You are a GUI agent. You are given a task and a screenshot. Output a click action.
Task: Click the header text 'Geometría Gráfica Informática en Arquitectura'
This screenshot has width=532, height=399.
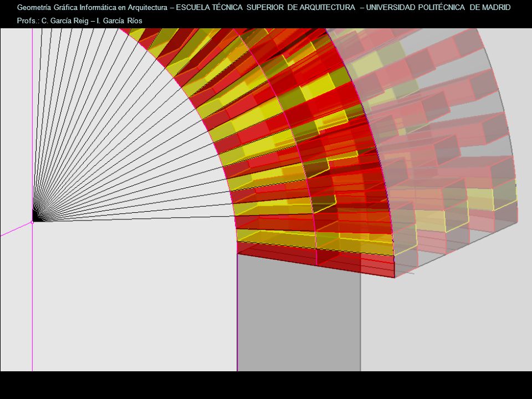click(x=93, y=7)
